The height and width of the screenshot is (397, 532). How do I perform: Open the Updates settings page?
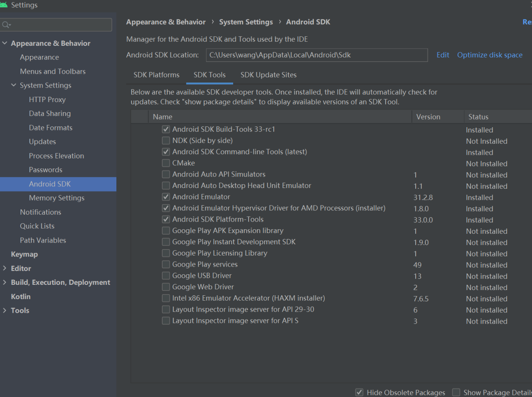click(43, 142)
